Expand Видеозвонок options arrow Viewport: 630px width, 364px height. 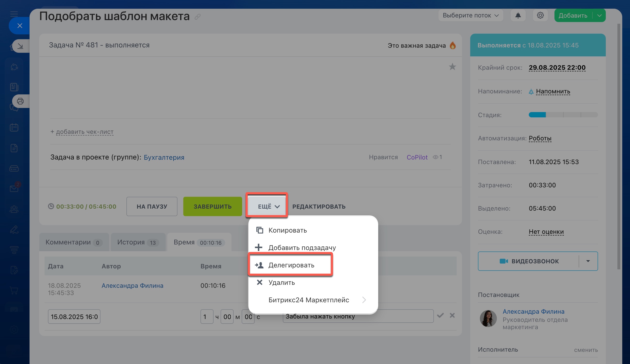click(x=588, y=261)
